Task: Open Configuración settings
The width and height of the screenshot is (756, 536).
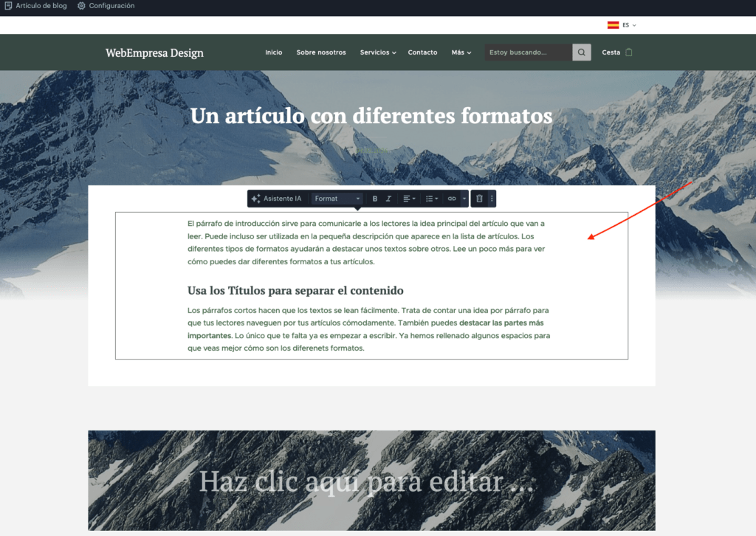Action: (106, 6)
